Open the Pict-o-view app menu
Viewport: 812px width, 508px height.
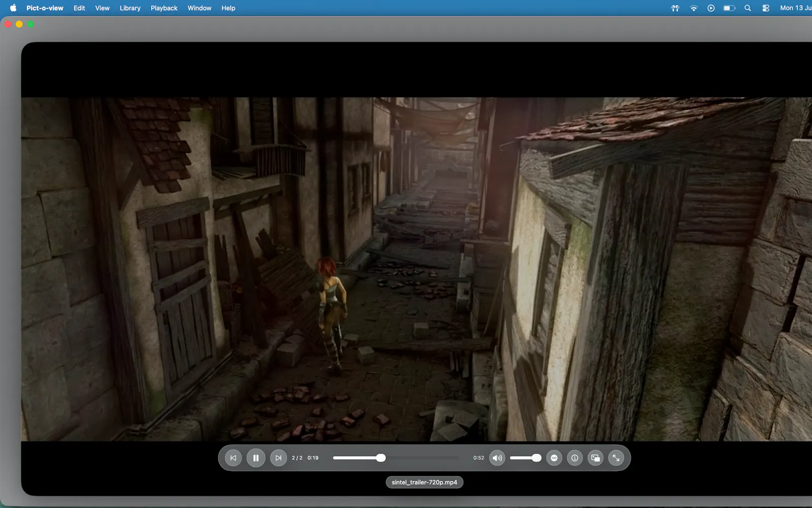pyautogui.click(x=45, y=8)
